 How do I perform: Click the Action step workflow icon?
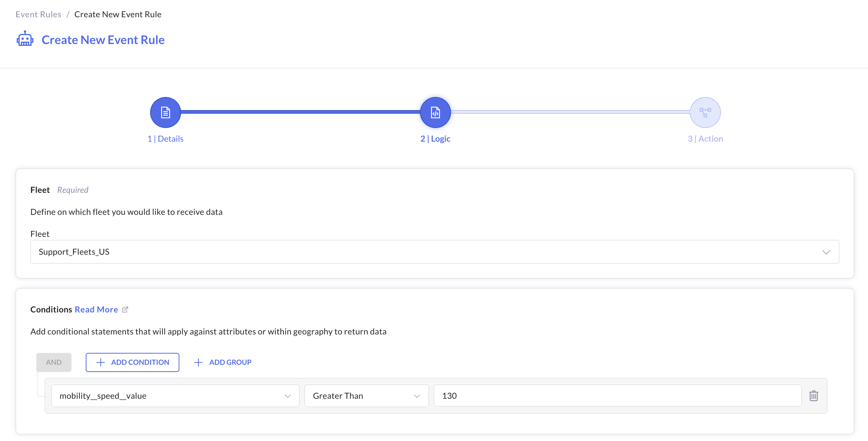[705, 112]
